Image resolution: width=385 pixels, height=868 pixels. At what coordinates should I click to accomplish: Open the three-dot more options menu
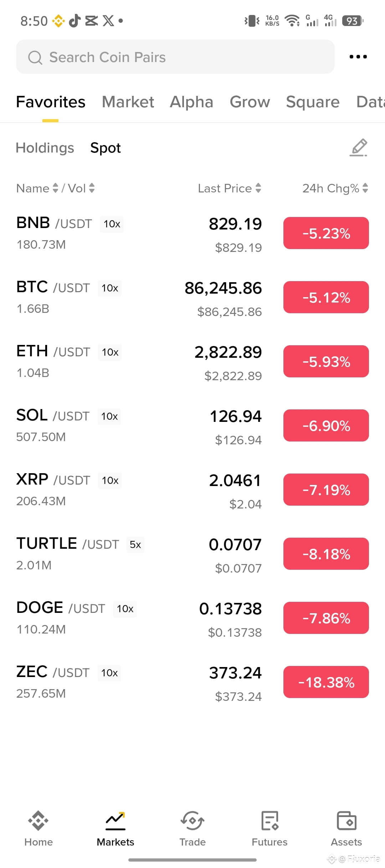click(358, 57)
